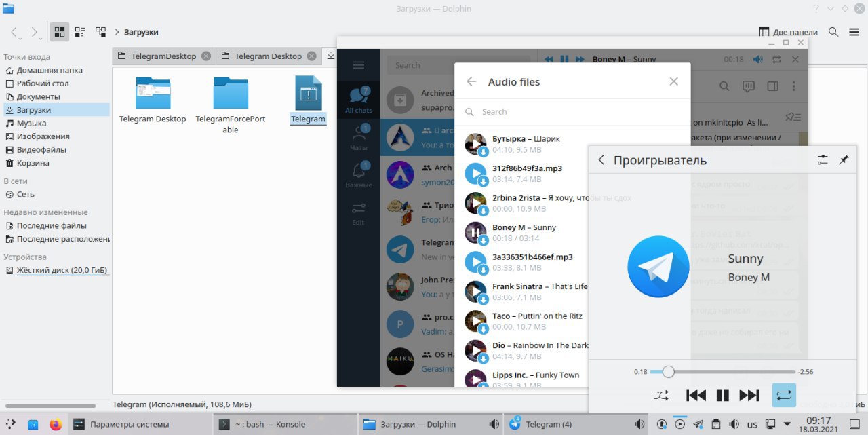Viewport: 868px width, 435px height.
Task: Play 3a336351b466ef.mp3 audio file
Action: (475, 262)
